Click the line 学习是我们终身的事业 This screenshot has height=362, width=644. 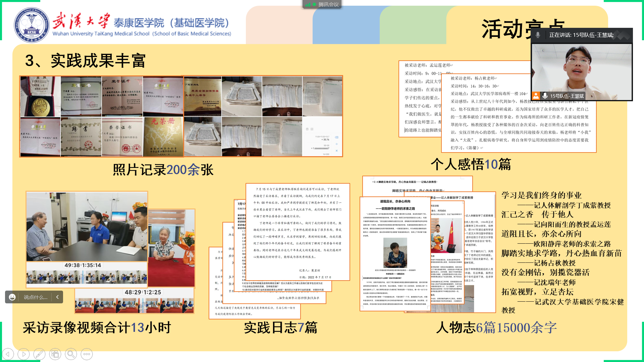(x=541, y=195)
